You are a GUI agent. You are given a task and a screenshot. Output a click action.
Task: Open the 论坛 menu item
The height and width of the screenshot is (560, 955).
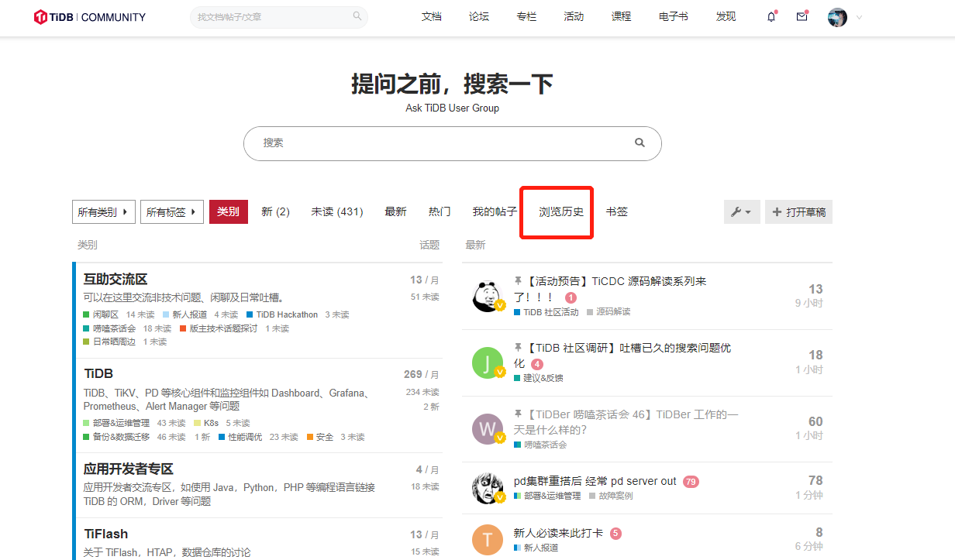[479, 17]
